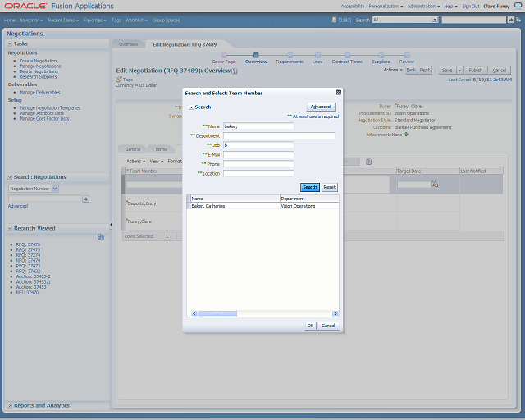Expand the Reports and Analytics panel
This screenshot has width=525, height=420.
10,405
